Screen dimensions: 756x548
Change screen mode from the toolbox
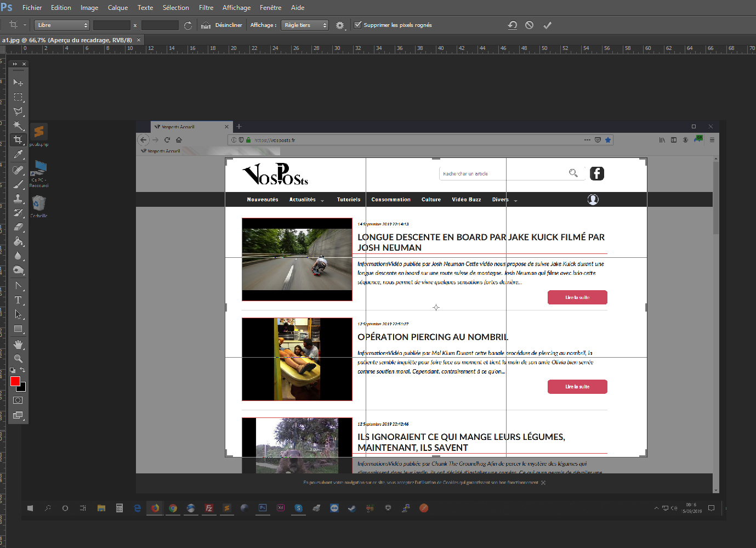pyautogui.click(x=18, y=415)
